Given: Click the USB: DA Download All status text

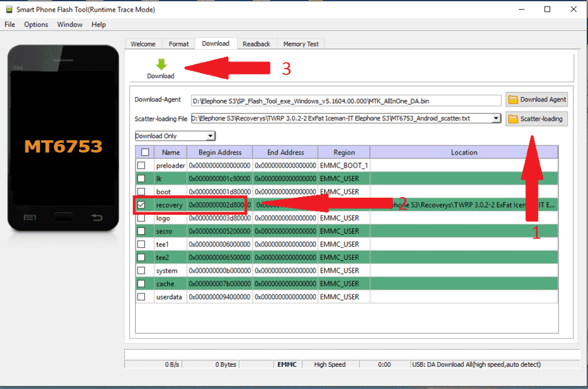Looking at the screenshot, I should (x=476, y=364).
